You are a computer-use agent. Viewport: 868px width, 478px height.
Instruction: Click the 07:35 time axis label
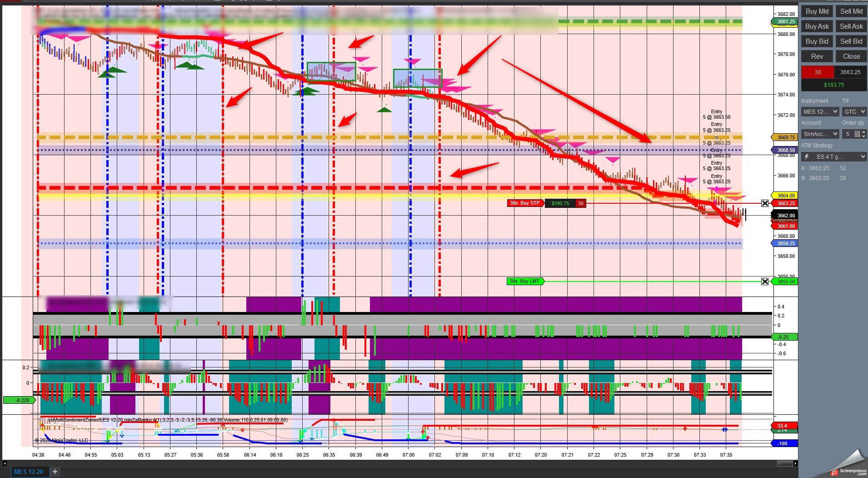coord(726,455)
